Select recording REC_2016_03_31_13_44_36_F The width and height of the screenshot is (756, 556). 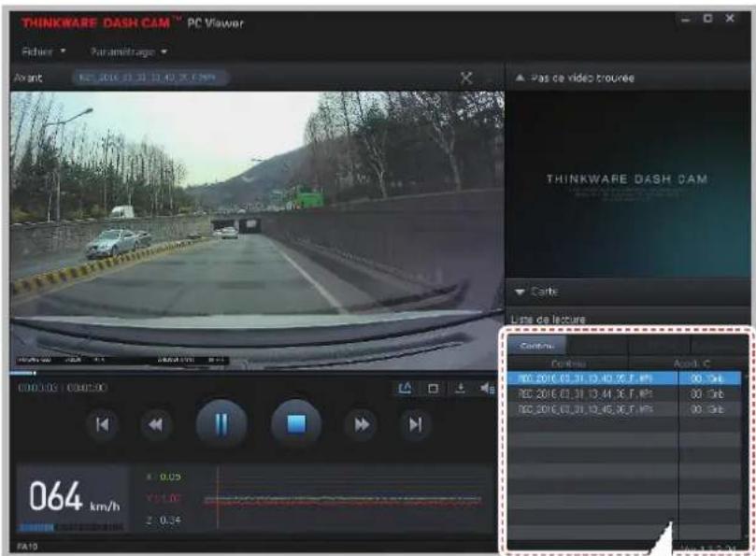(624, 394)
